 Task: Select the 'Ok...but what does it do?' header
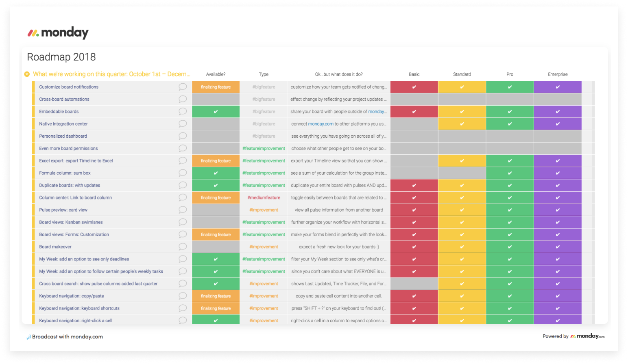(339, 74)
